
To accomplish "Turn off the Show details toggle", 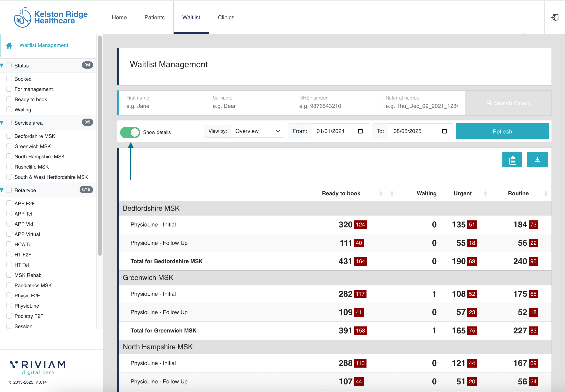I will tap(130, 132).
